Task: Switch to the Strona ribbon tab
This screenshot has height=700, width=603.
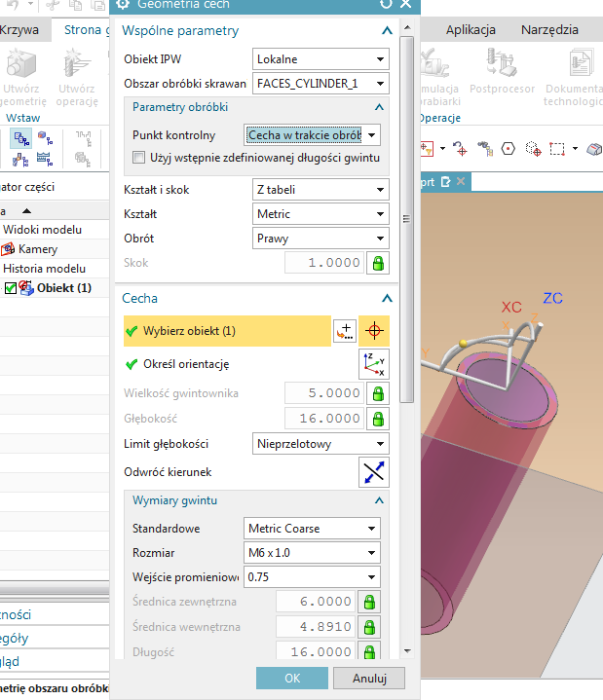Action: click(x=83, y=30)
